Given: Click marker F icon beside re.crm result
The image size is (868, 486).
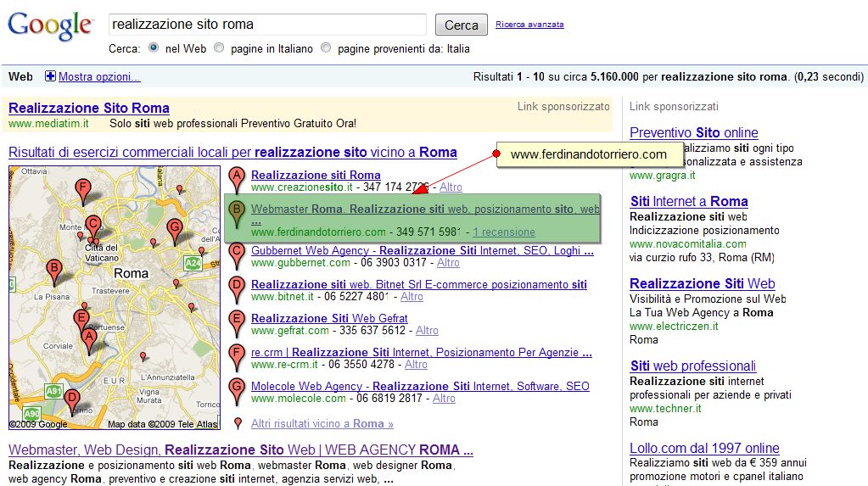Looking at the screenshot, I should [x=237, y=358].
